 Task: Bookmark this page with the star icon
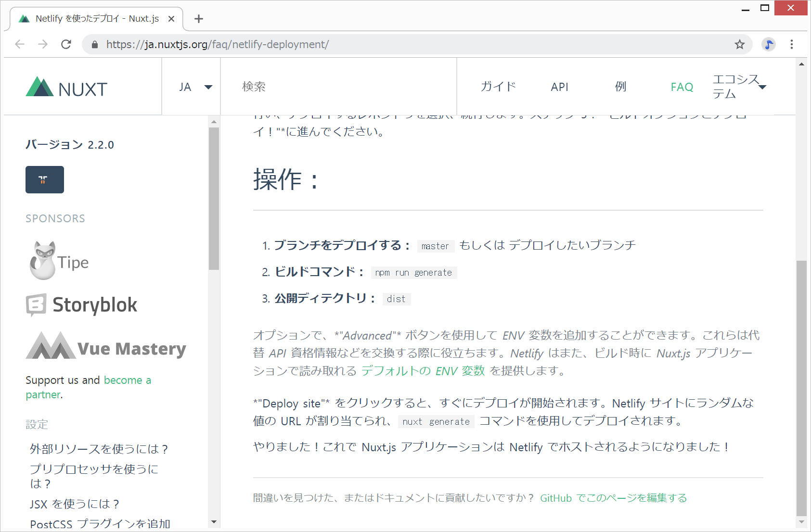pos(739,44)
